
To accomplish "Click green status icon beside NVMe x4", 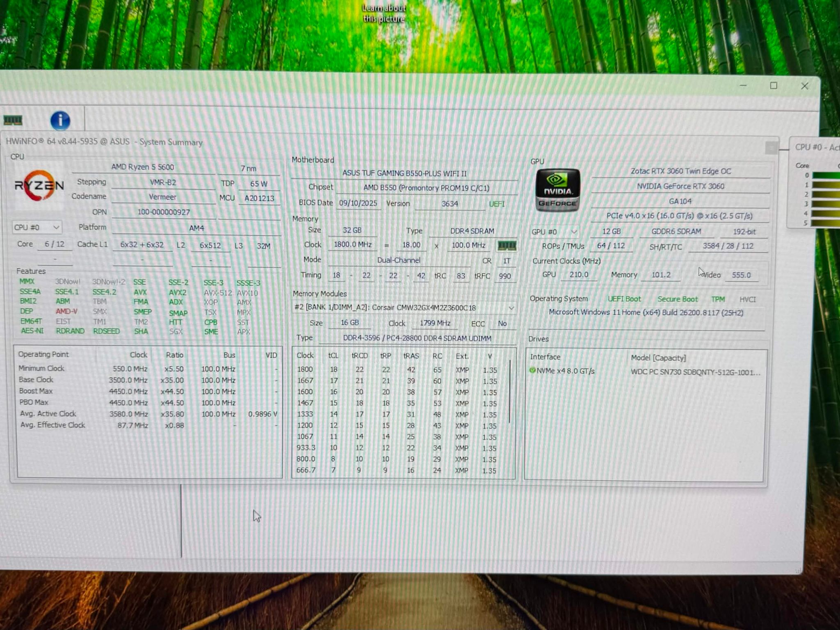I will (532, 370).
